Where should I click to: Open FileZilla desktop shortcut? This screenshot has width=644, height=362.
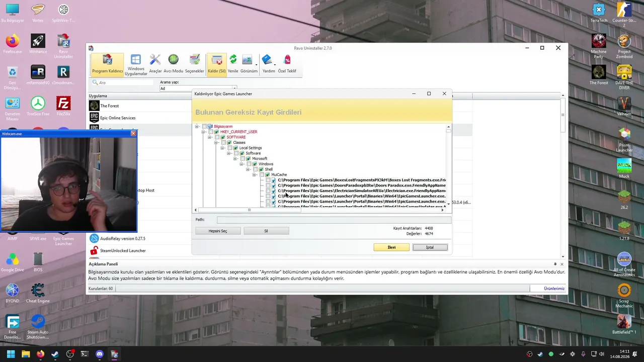click(x=63, y=106)
